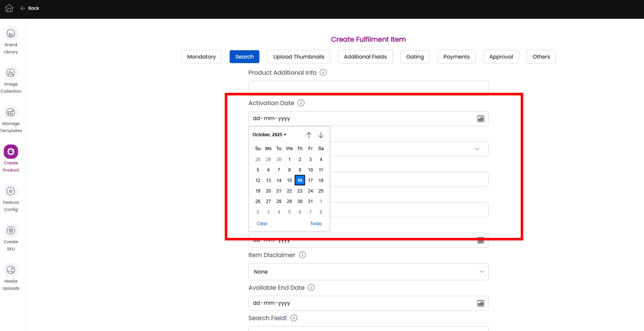
Task: Click the Home icon in the top bar
Action: (x=9, y=8)
